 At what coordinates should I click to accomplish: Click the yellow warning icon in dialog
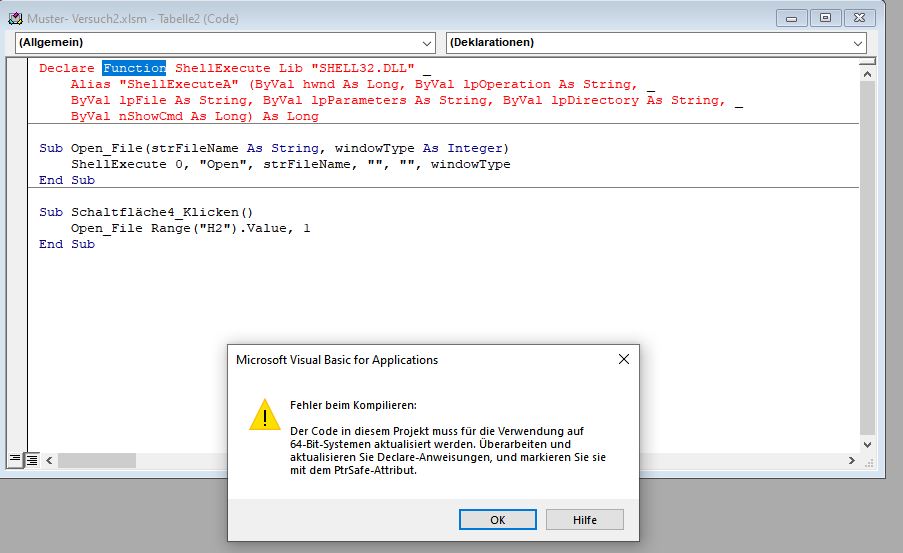click(x=264, y=415)
